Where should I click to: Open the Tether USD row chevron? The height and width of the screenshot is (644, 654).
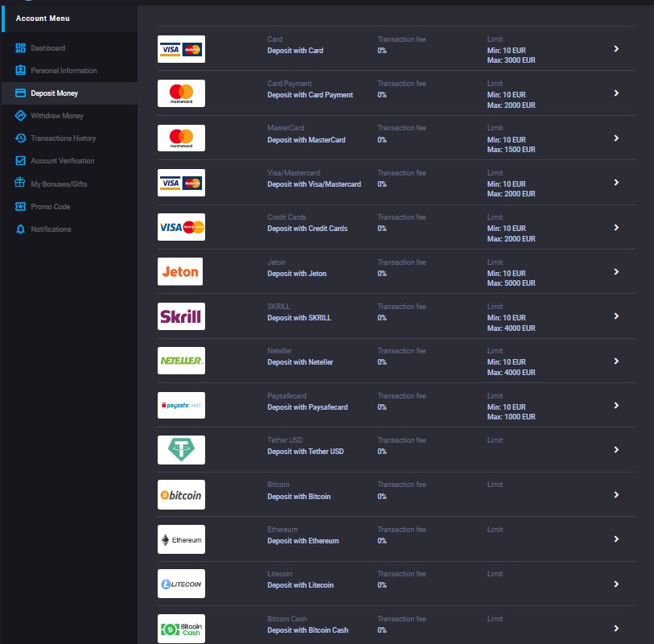616,449
